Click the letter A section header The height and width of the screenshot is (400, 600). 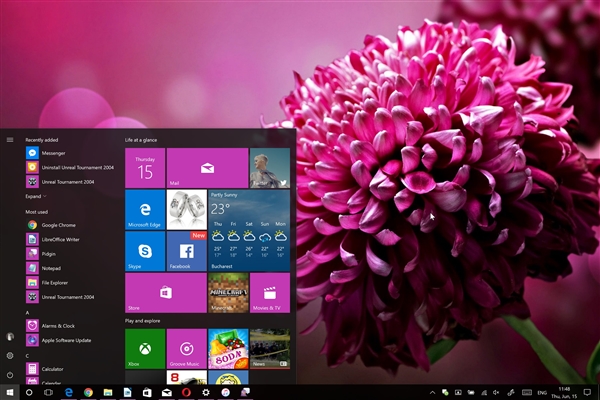tap(28, 313)
